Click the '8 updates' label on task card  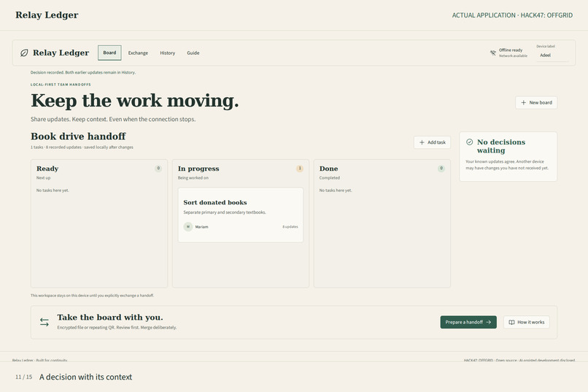[290, 227]
